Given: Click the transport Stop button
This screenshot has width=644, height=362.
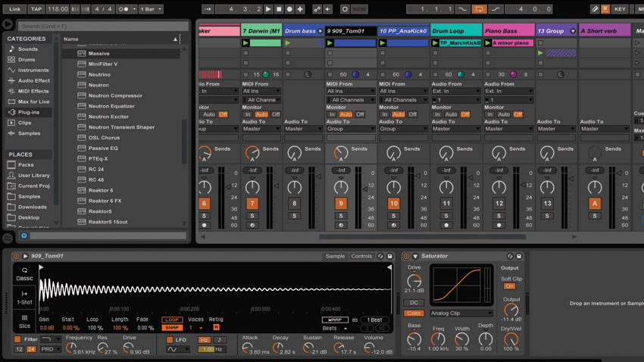Looking at the screenshot, I should [279, 9].
